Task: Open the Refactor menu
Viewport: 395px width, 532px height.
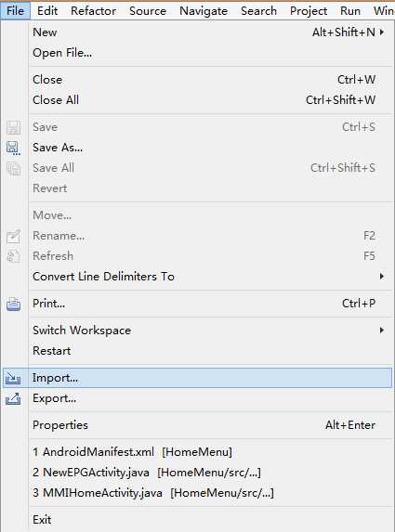Action: pos(93,11)
